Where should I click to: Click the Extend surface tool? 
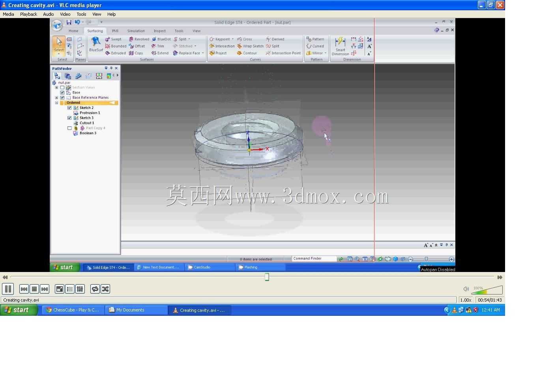tap(160, 53)
